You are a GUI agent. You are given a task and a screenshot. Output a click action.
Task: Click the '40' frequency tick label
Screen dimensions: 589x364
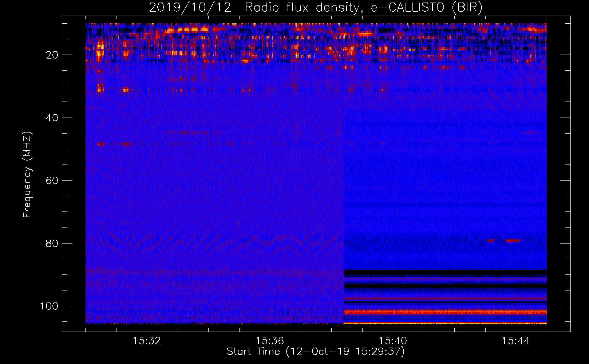point(52,118)
